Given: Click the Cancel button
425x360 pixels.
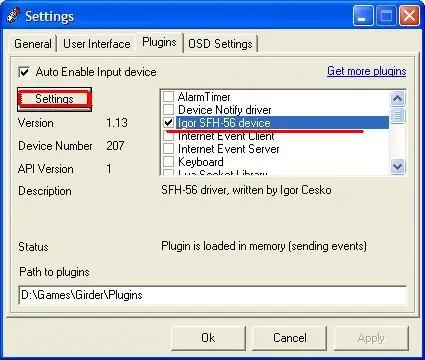Looking at the screenshot, I should point(290,338).
